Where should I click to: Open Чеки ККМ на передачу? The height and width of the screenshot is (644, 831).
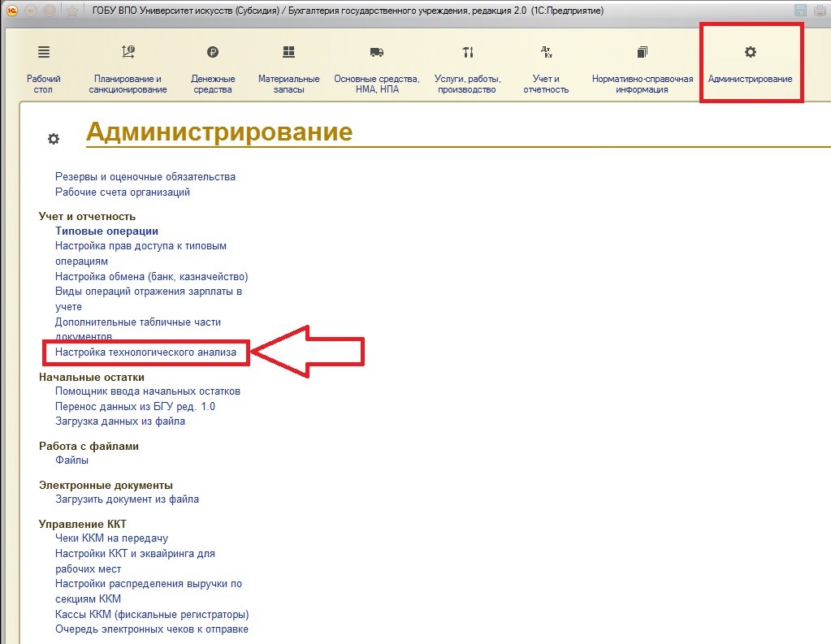111,538
